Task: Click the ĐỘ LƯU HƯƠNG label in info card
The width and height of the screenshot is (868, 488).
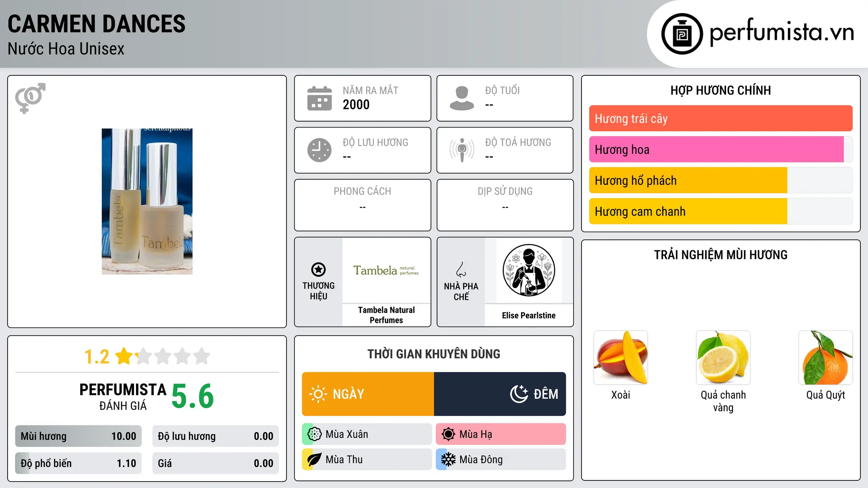Action: [376, 142]
